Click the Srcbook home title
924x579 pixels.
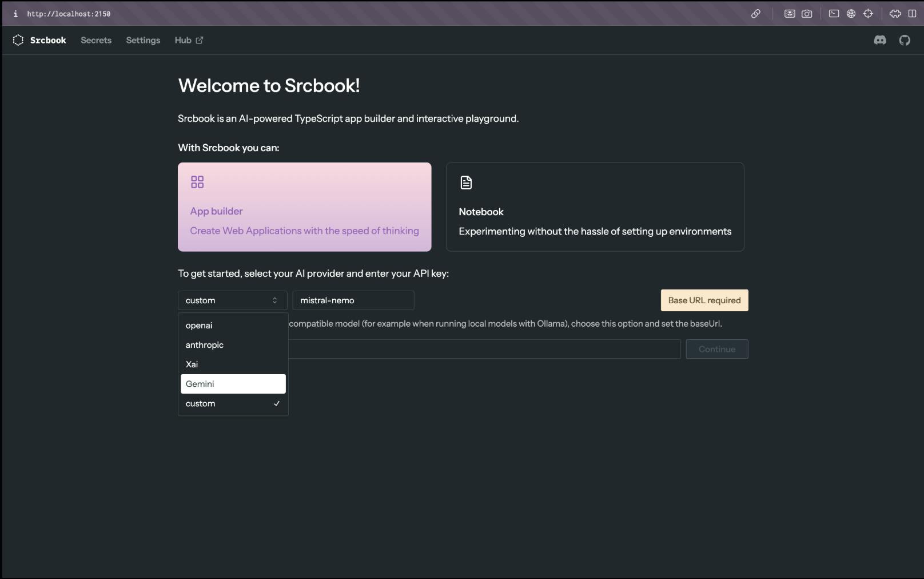[48, 40]
